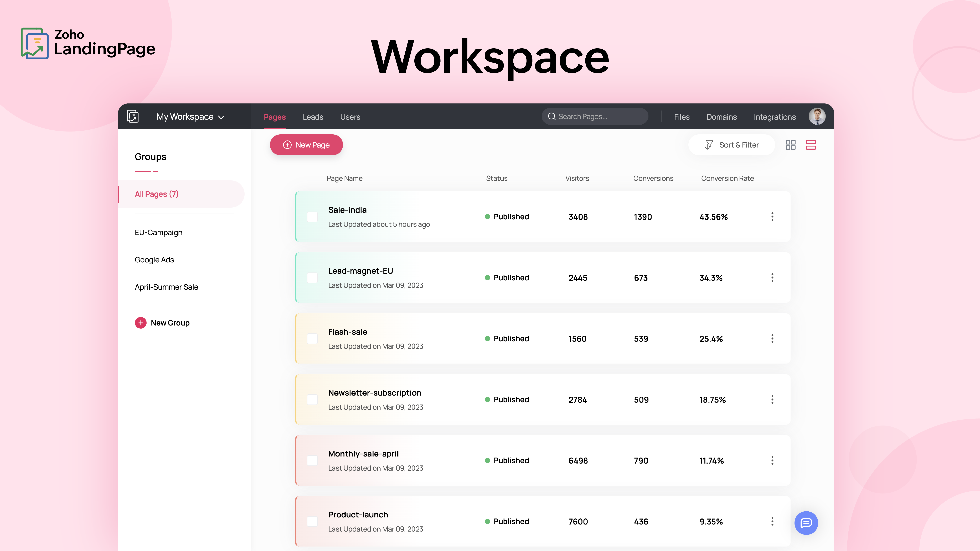Check the Flash-sale row checkbox

312,338
